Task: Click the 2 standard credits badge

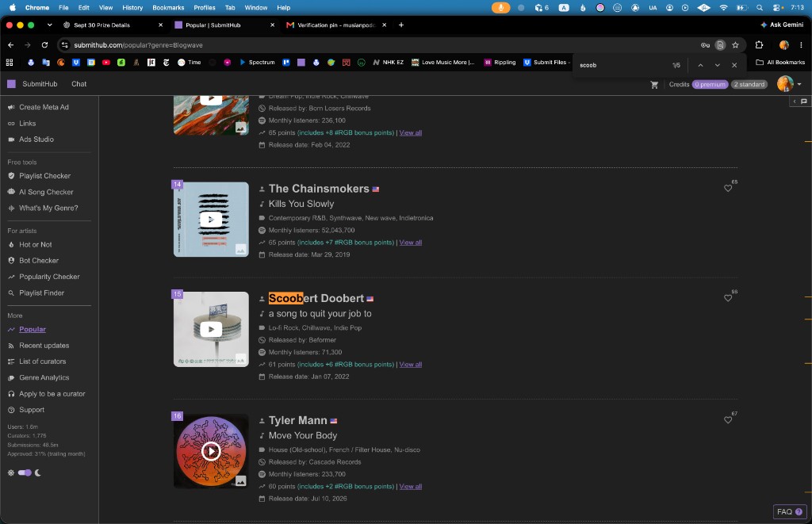Action: click(x=749, y=84)
